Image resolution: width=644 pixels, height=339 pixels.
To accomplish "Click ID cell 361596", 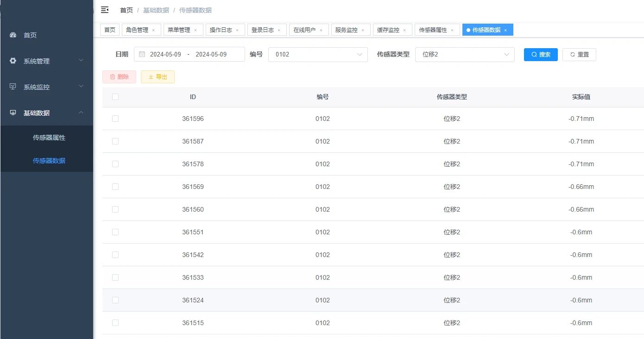I will click(193, 119).
